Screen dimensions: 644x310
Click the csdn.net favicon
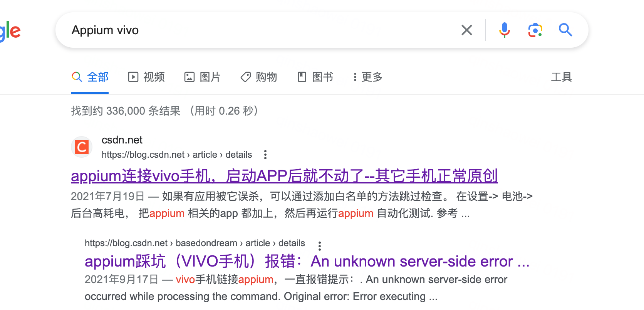point(82,147)
